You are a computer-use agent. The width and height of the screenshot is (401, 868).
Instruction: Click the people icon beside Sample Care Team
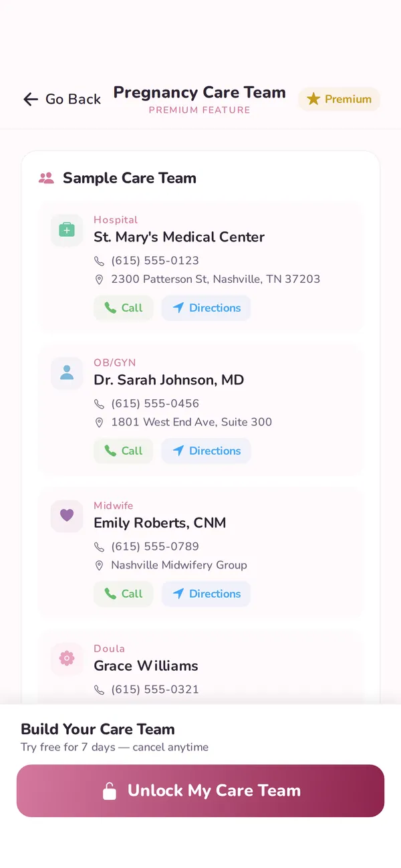44,177
